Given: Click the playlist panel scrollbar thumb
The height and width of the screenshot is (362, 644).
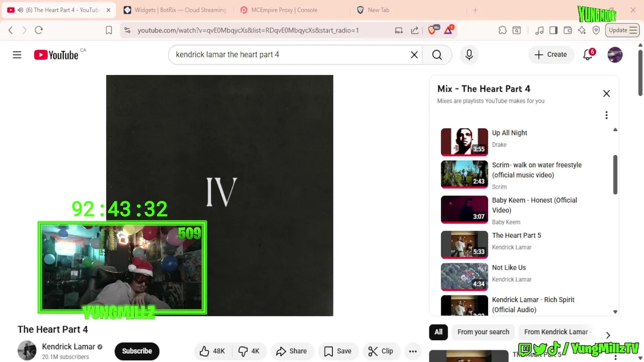Looking at the screenshot, I should 615,174.
